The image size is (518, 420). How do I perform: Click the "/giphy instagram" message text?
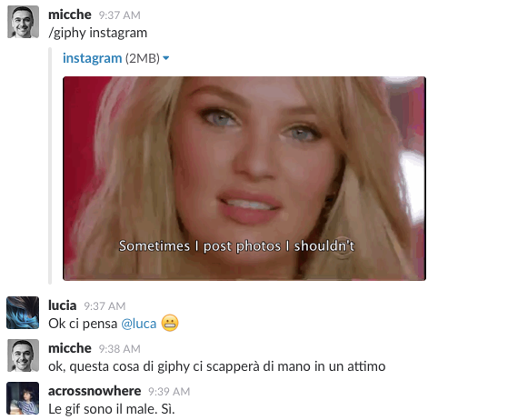98,33
